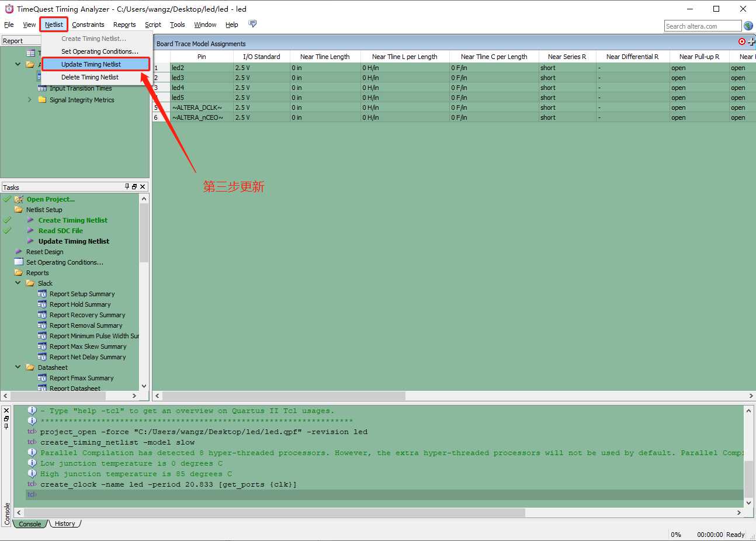
Task: Click Set Operating Conditions task icon
Action: click(19, 262)
